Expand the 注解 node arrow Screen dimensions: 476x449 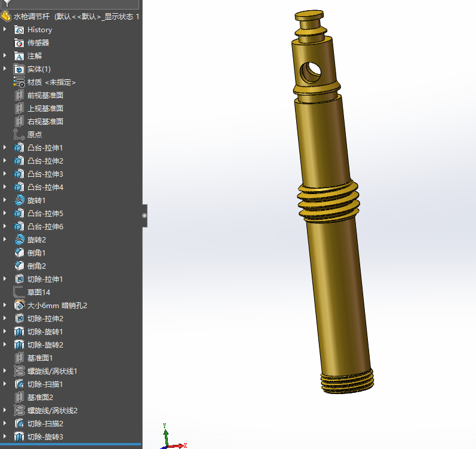(x=5, y=56)
